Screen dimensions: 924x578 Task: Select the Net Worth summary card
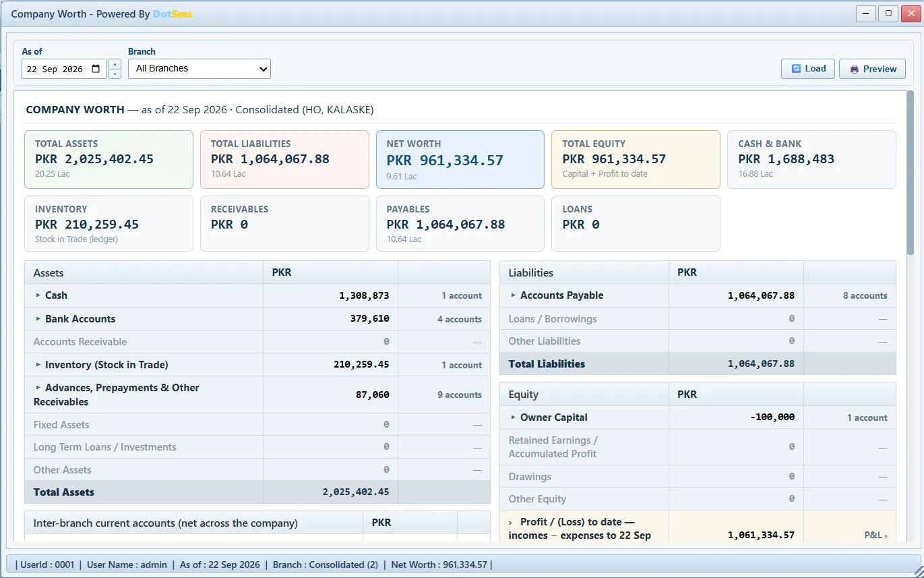pyautogui.click(x=460, y=159)
